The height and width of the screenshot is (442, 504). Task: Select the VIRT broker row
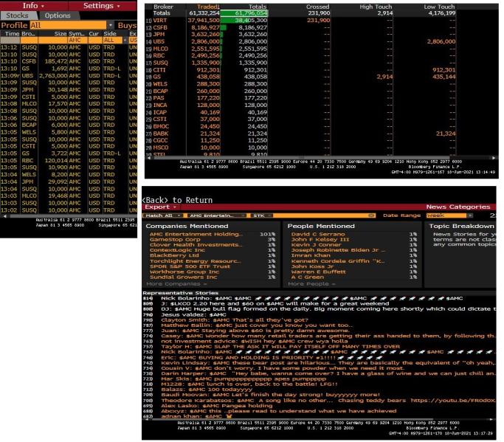tap(300, 20)
